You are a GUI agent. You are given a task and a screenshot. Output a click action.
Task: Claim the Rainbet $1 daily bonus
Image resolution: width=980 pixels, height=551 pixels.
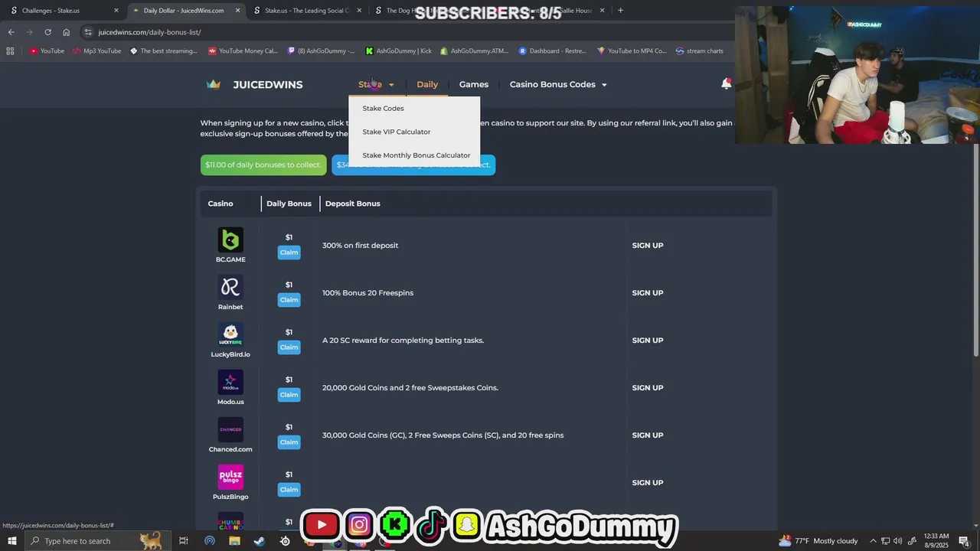289,300
